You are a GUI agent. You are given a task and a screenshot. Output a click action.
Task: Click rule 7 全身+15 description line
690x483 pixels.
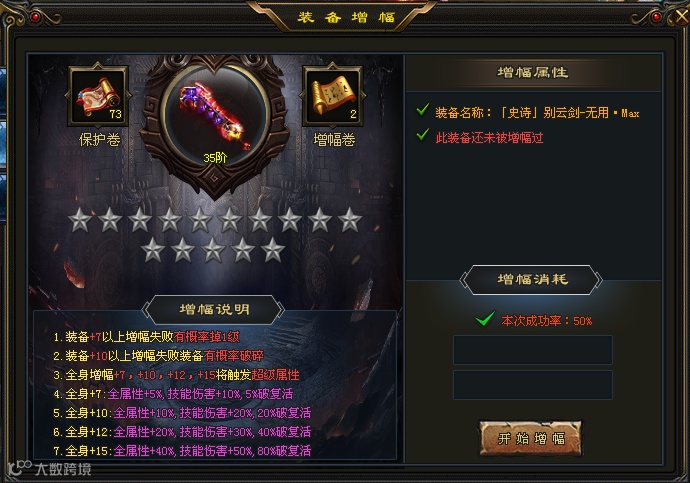pos(182,451)
